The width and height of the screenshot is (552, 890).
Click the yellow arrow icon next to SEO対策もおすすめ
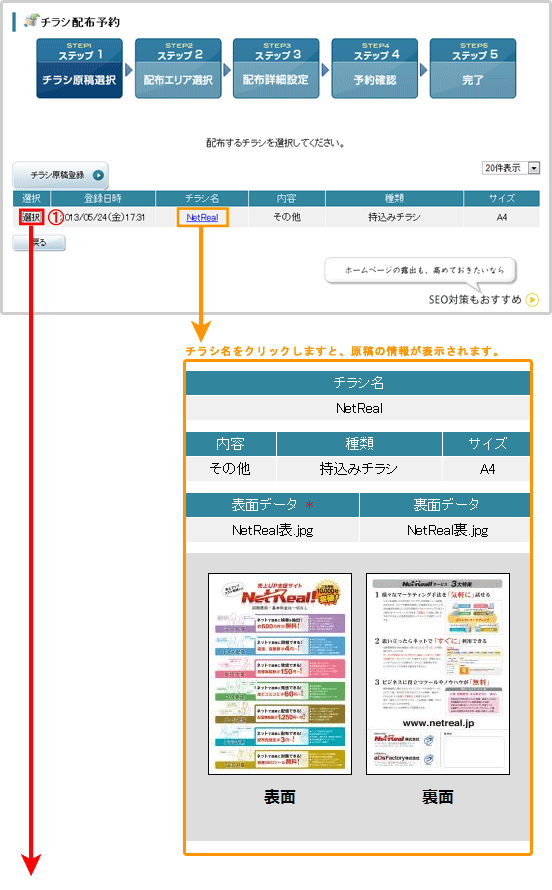(x=532, y=300)
